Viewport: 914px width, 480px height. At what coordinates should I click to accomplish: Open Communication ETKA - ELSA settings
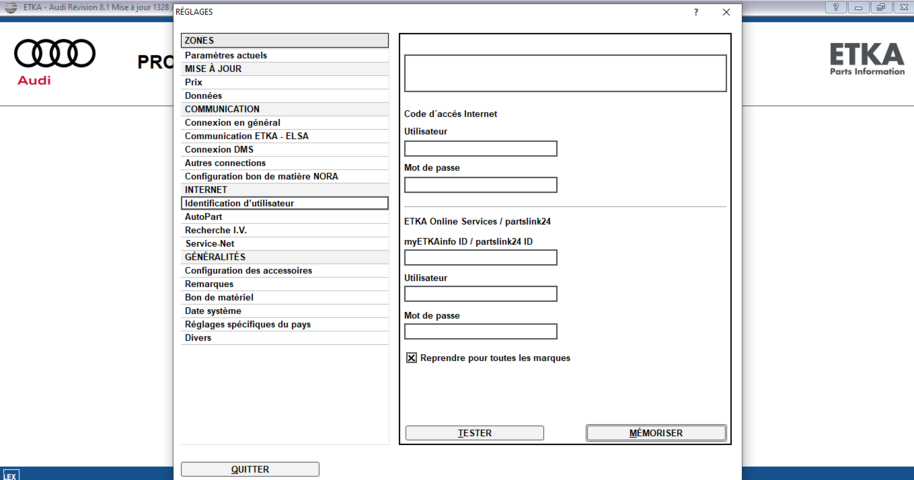284,136
